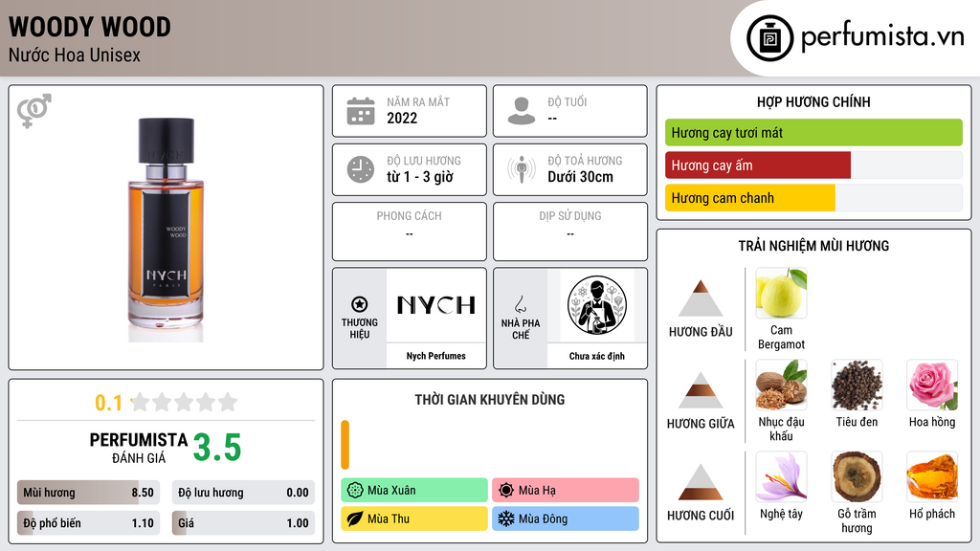This screenshot has height=551, width=980.
Task: Select the Mùa Thu season button
Action: [414, 518]
